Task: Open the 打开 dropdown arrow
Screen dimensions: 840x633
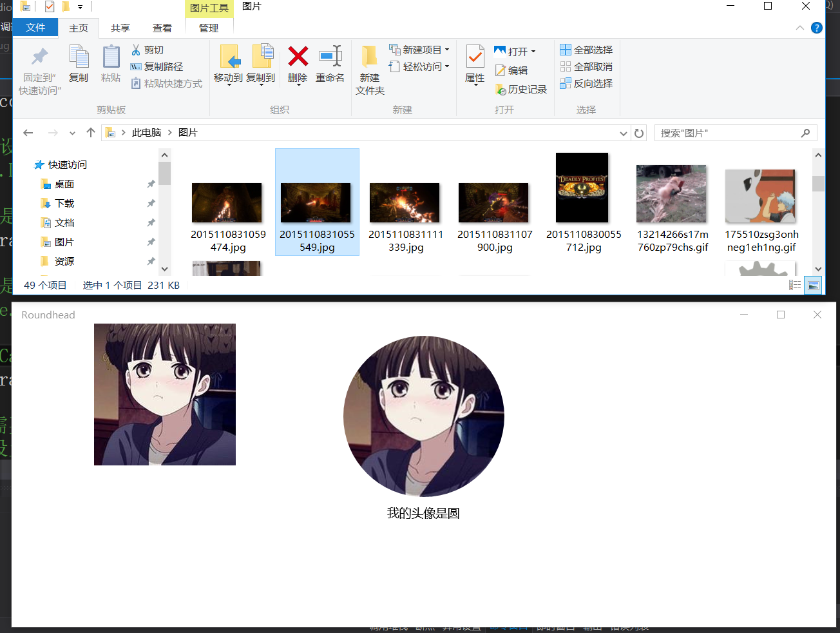Action: [533, 52]
